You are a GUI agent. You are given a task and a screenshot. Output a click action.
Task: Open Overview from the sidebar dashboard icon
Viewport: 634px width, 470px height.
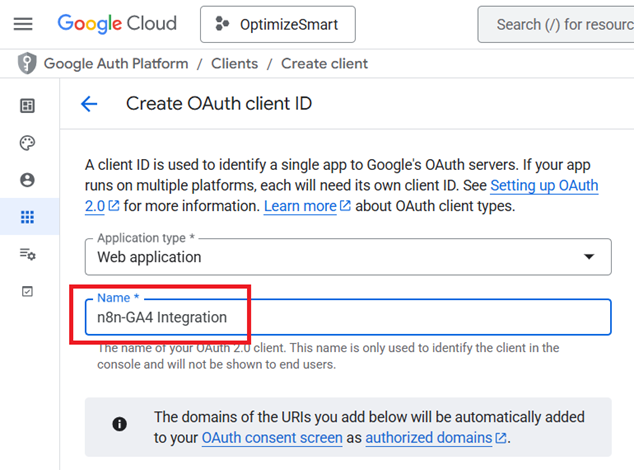pos(27,106)
